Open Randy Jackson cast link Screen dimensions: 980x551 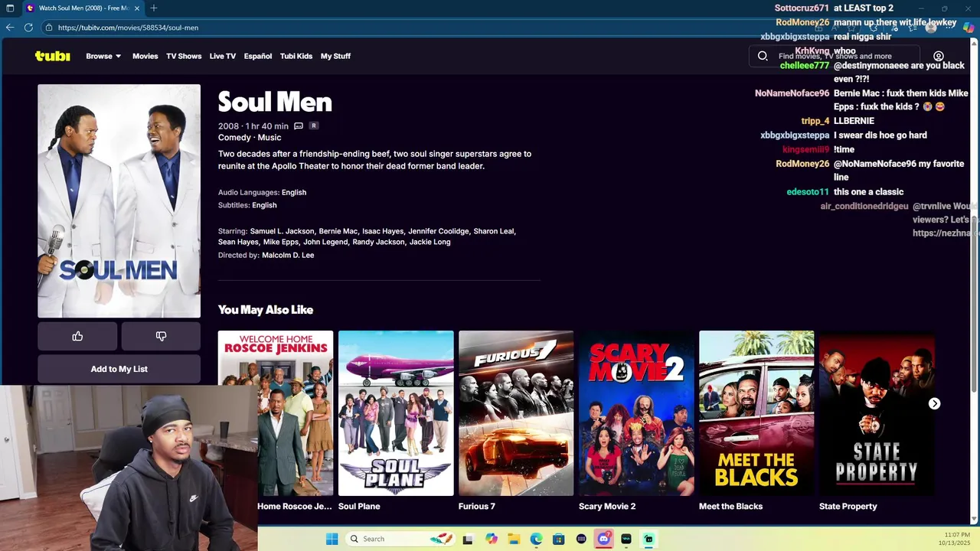[x=379, y=242]
